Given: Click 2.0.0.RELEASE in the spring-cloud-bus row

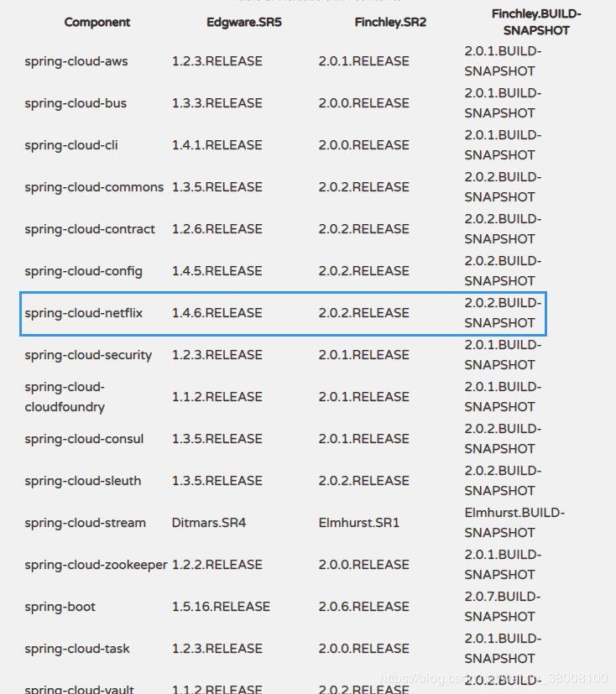Looking at the screenshot, I should click(x=363, y=103).
